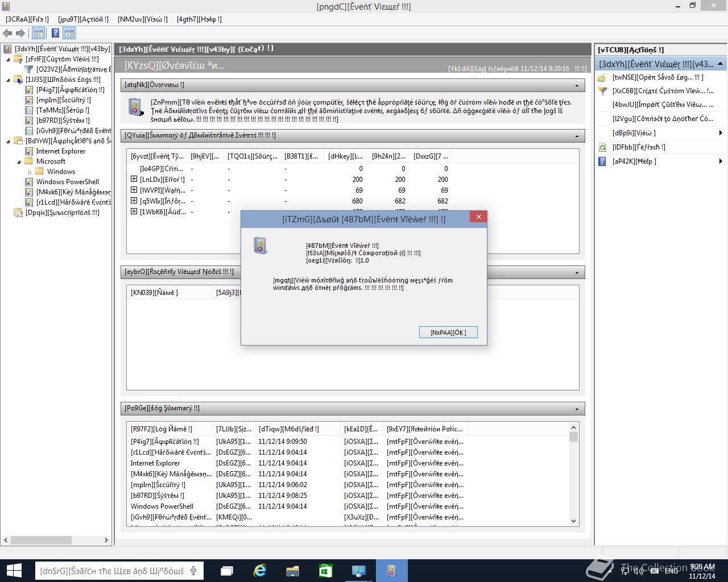
Task: Click the Log Name column header
Action: (169, 429)
